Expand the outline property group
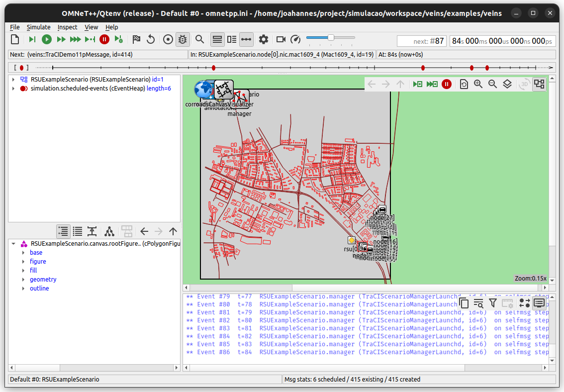Screen dimensions: 564x392 click(x=23, y=289)
